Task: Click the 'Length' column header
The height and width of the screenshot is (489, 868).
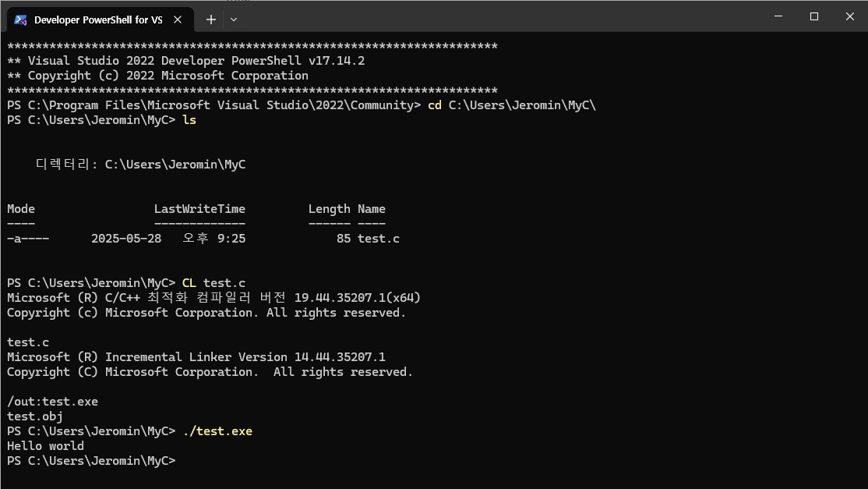Action: click(330, 209)
